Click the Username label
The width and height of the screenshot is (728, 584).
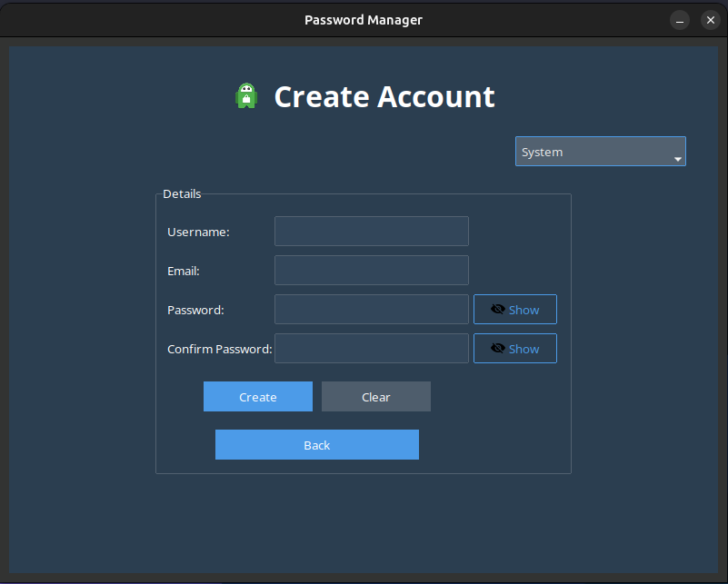click(x=198, y=233)
